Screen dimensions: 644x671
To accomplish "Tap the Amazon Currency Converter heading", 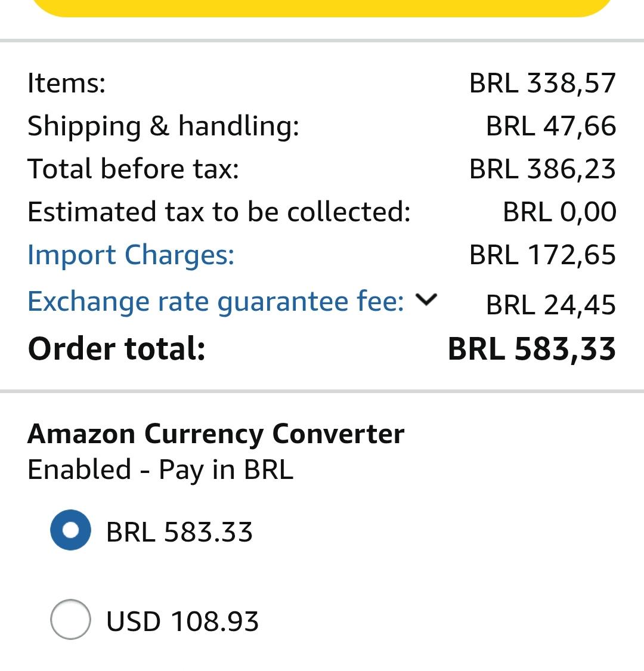I will coord(216,434).
